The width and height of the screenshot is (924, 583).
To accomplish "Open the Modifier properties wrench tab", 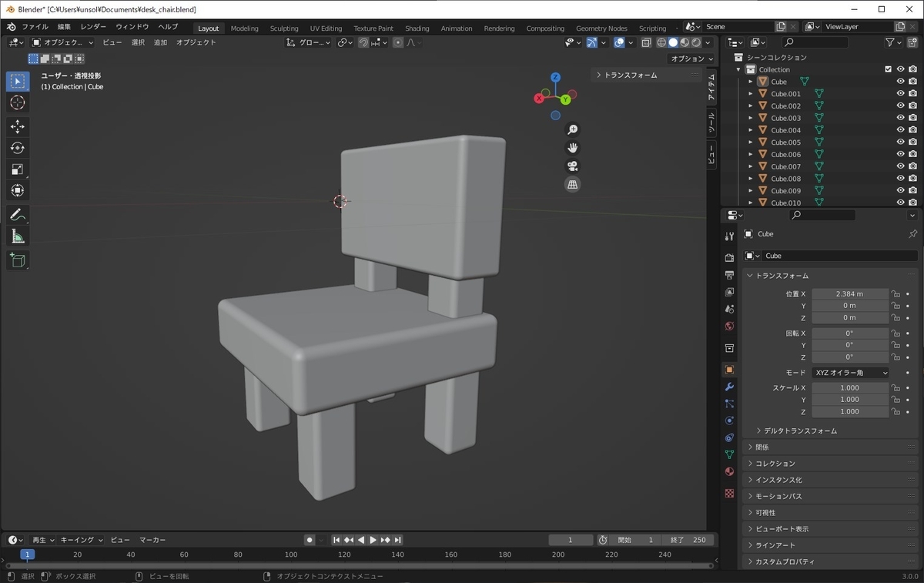I will pos(729,387).
